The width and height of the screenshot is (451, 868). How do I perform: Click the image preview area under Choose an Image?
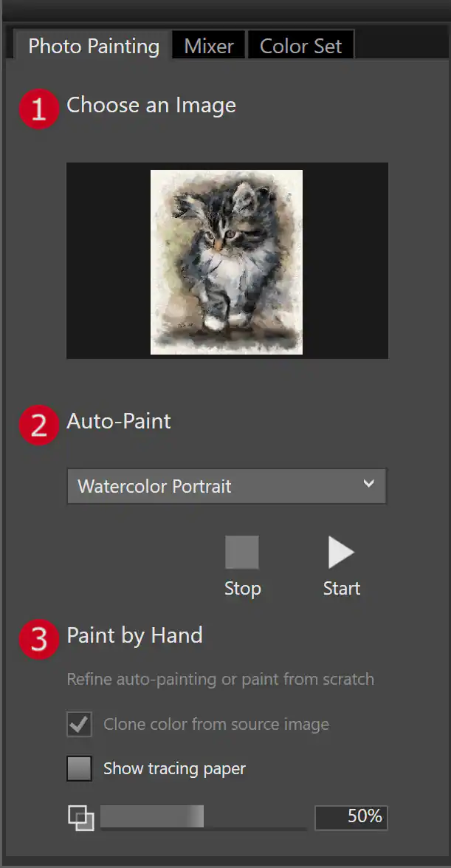coord(226,260)
